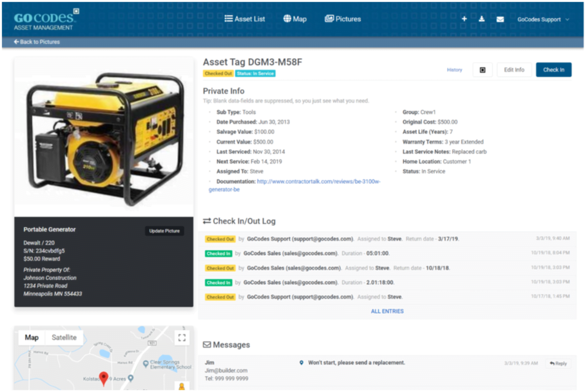Image resolution: width=586 pixels, height=392 pixels.
Task: Click the Original Cost $500.00 field
Action: [x=430, y=122]
